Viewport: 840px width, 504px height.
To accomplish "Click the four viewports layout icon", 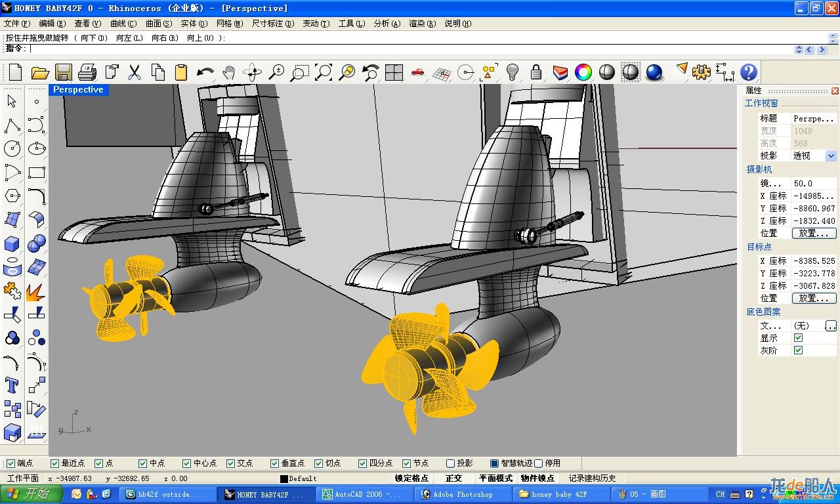I will tap(394, 72).
